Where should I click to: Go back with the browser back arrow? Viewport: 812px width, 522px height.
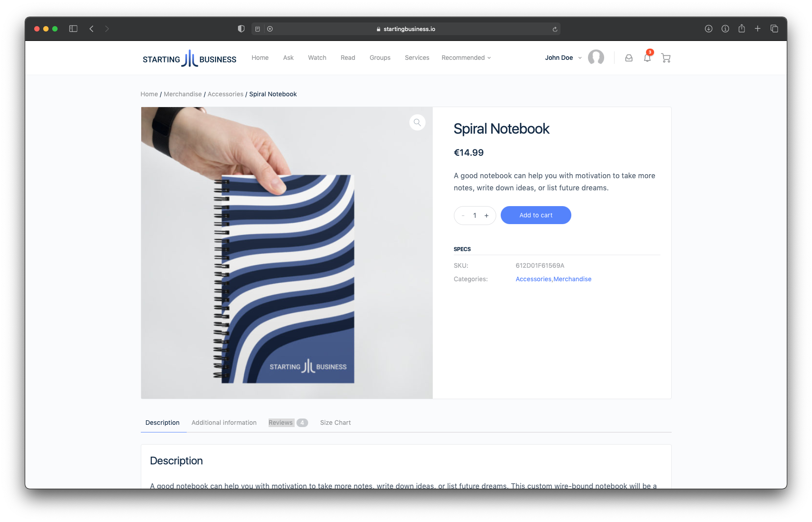(x=91, y=29)
